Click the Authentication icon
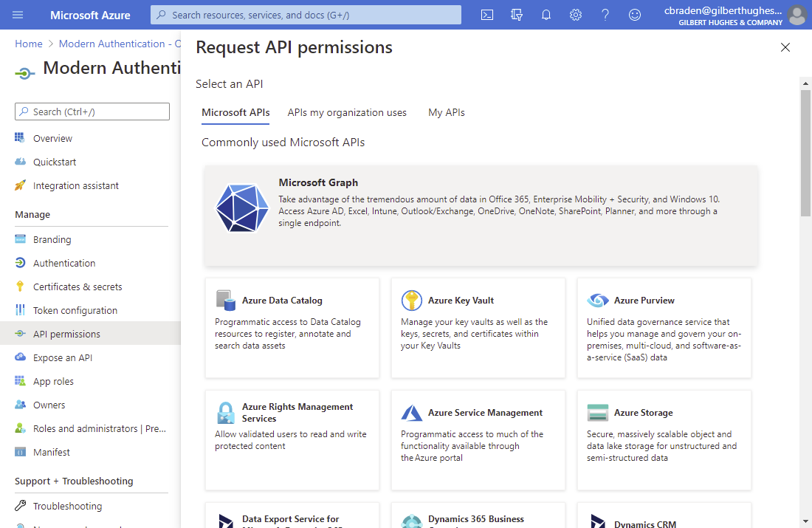Viewport: 812px width, 528px height. 20,263
